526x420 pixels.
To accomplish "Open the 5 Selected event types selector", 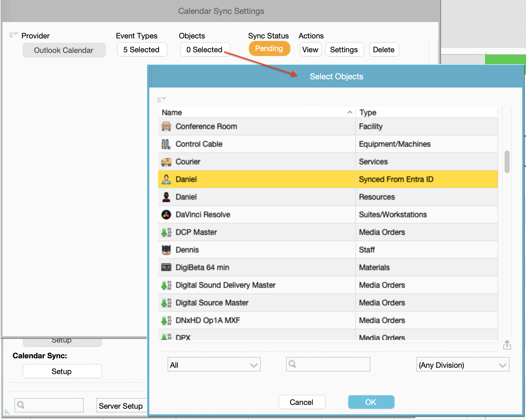I will click(x=142, y=49).
